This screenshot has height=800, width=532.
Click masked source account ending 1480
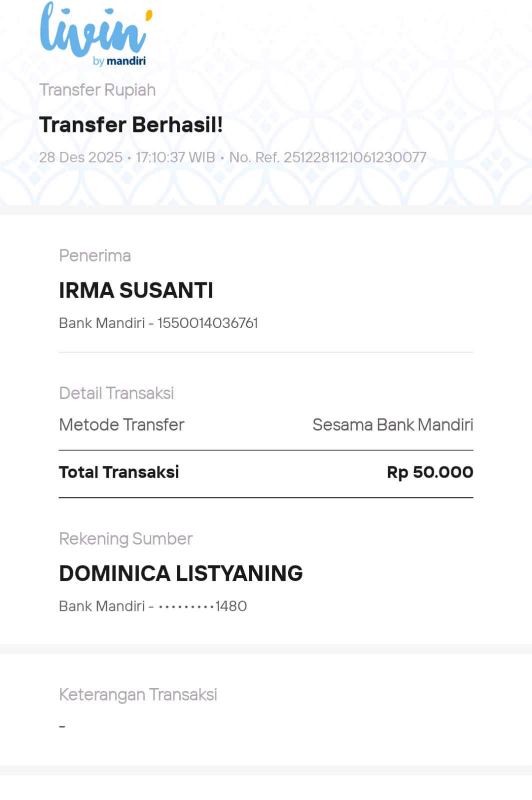pos(202,606)
